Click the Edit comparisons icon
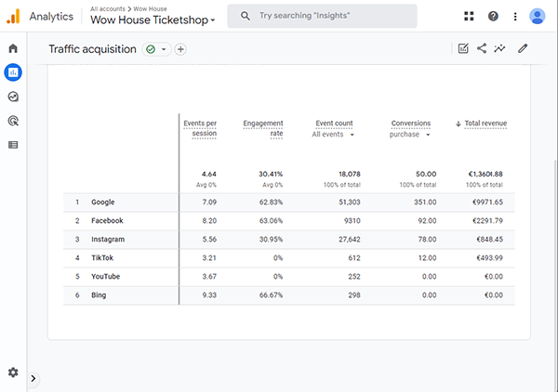The image size is (558, 392). (x=463, y=48)
